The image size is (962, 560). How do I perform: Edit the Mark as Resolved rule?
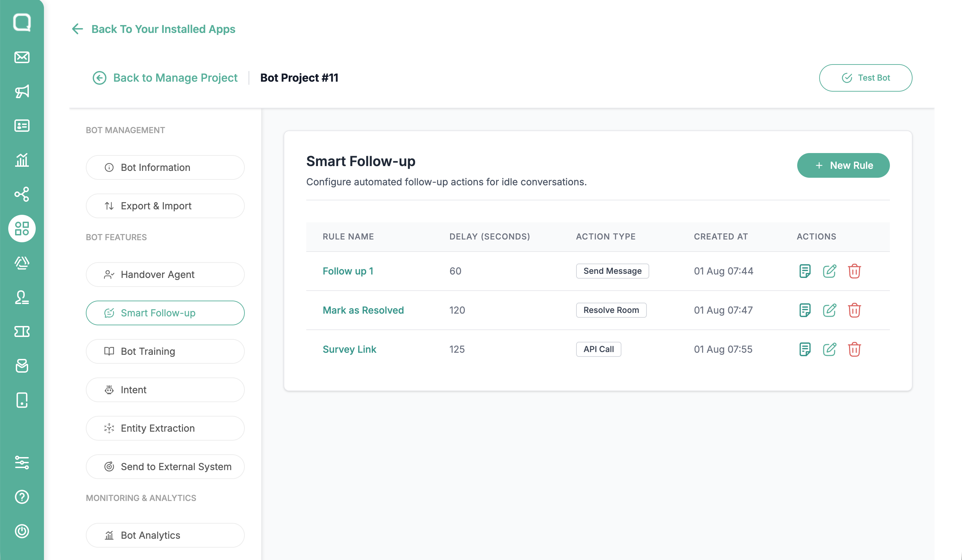click(x=829, y=310)
